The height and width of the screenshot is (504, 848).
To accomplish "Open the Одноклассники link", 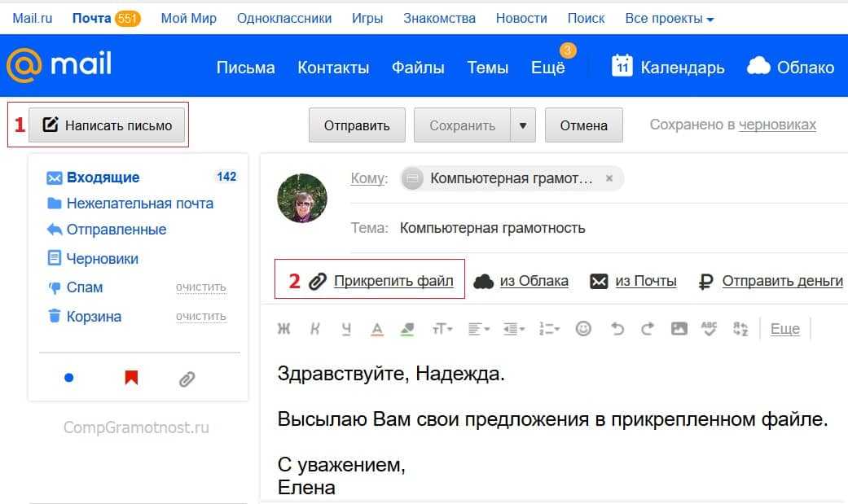I will coord(284,19).
